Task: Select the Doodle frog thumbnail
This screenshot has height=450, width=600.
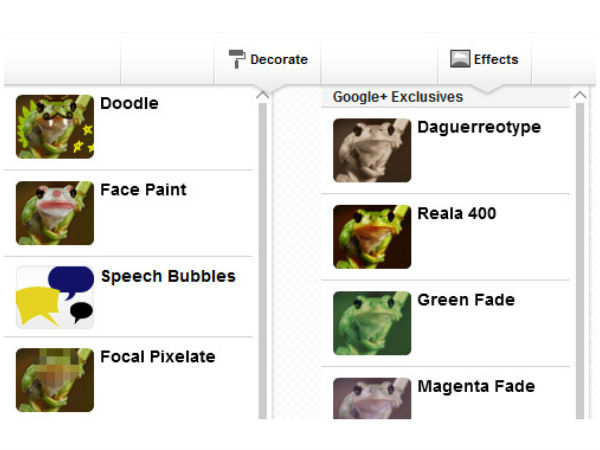Action: [55, 126]
